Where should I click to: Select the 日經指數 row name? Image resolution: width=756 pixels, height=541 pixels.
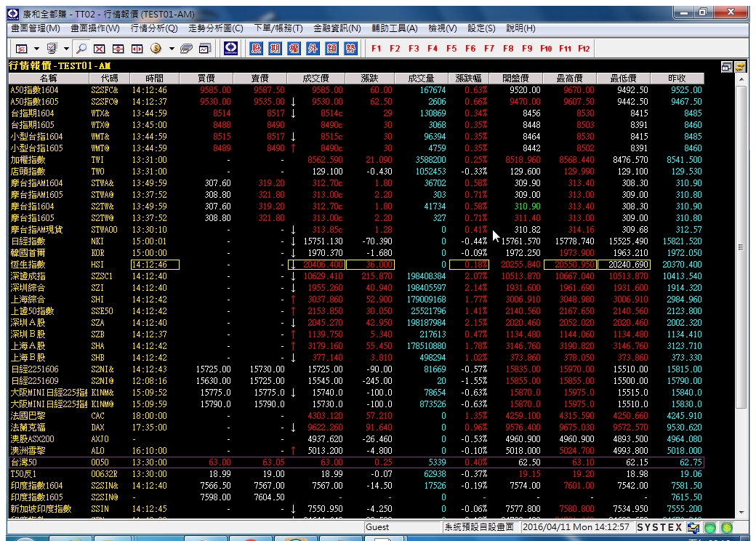(28, 241)
